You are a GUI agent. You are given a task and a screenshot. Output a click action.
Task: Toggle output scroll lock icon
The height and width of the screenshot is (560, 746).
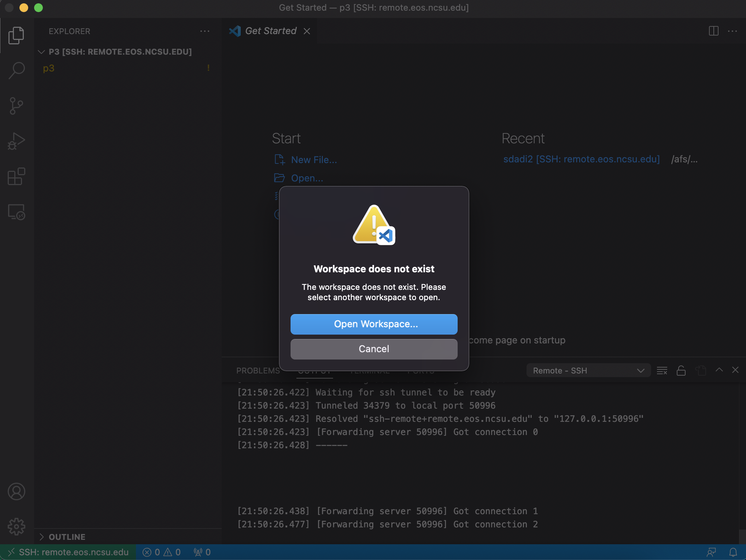pos(681,371)
